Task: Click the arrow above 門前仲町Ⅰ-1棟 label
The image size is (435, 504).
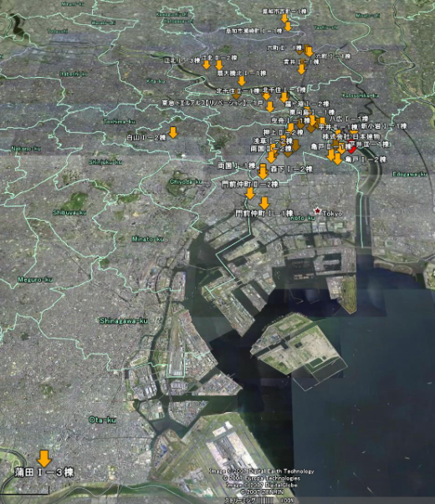Action: point(264,203)
